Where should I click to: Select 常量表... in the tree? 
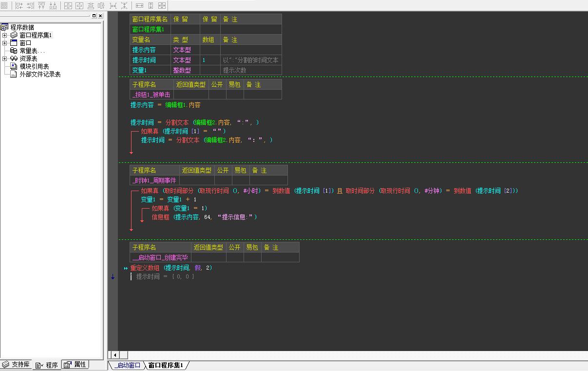coord(32,51)
